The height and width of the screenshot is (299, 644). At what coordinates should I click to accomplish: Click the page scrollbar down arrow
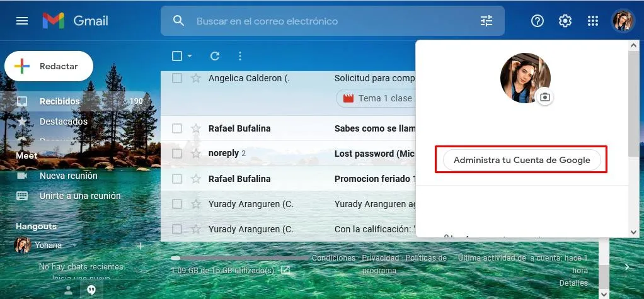603,294
